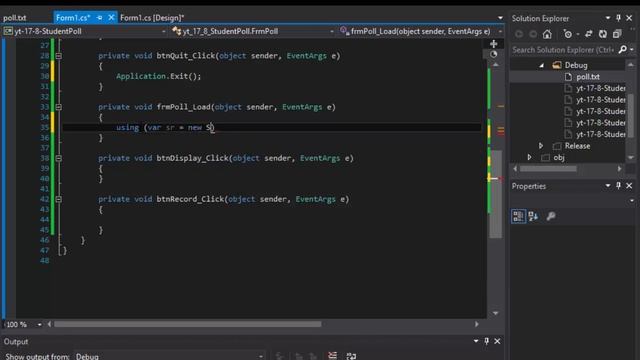Open the editor tab overflow dropdown
This screenshot has width=640, height=360.
[500, 18]
